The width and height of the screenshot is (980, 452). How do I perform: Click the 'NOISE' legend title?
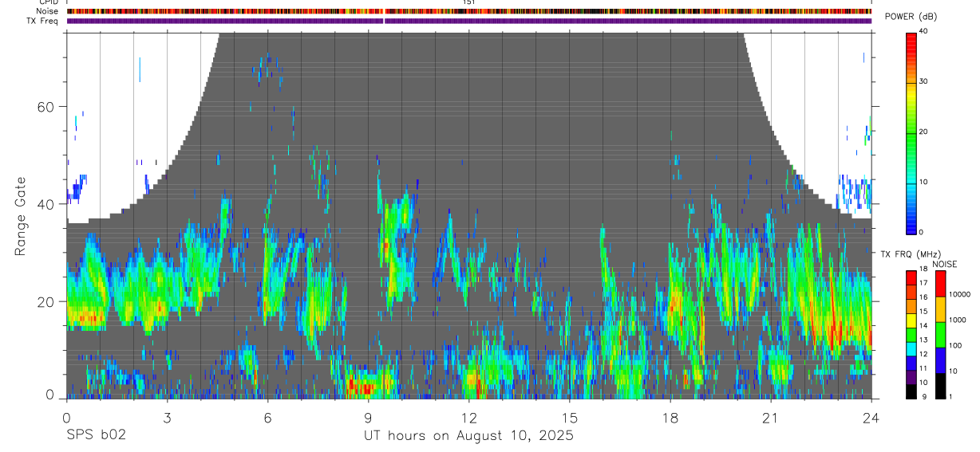click(x=944, y=264)
